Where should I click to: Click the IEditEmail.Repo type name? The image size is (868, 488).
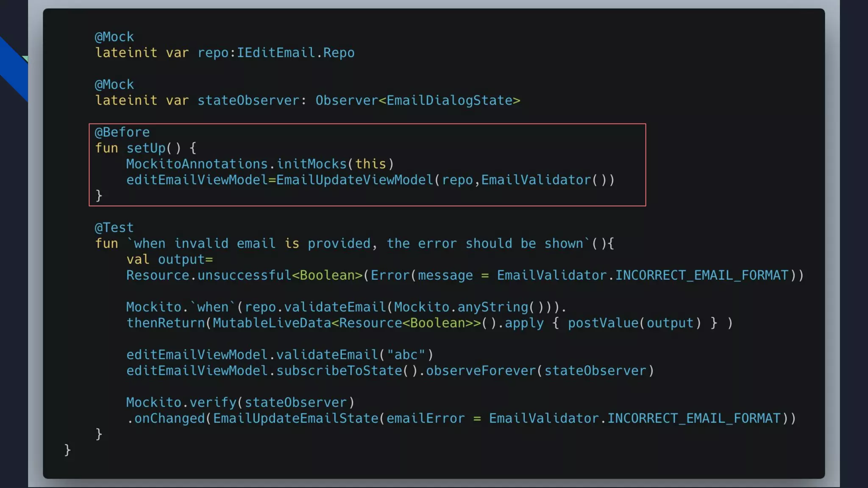coord(295,53)
